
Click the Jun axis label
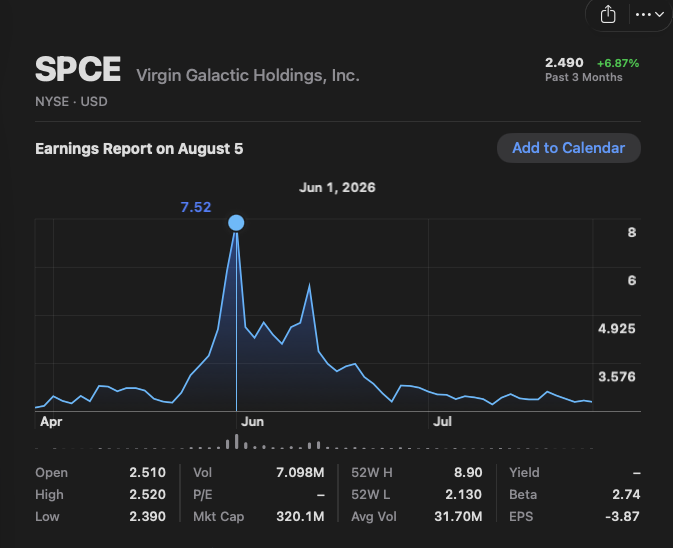(252, 422)
